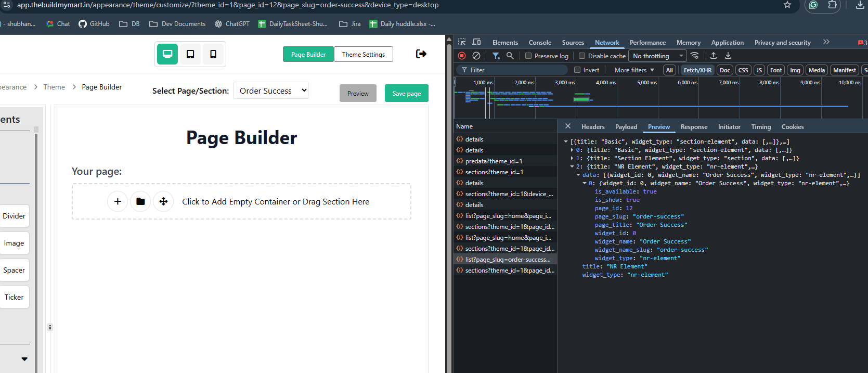Activate DevTools inspect element picker
Viewport: 868px width, 373px height.
(x=462, y=42)
